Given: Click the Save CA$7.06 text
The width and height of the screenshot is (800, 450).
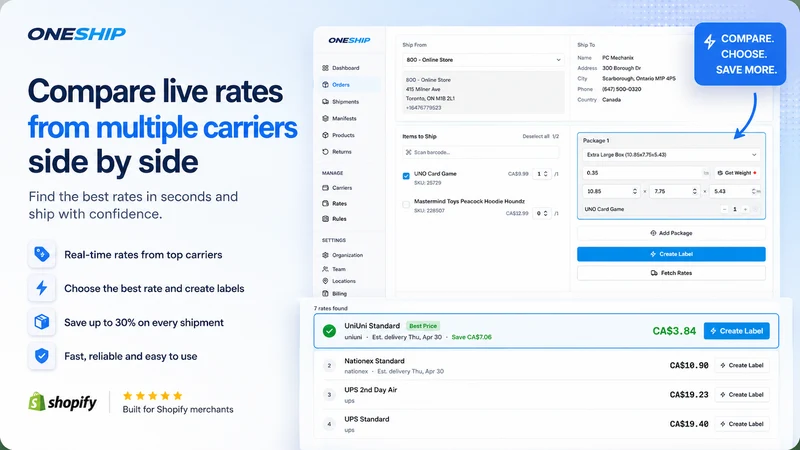Looking at the screenshot, I should [471, 337].
